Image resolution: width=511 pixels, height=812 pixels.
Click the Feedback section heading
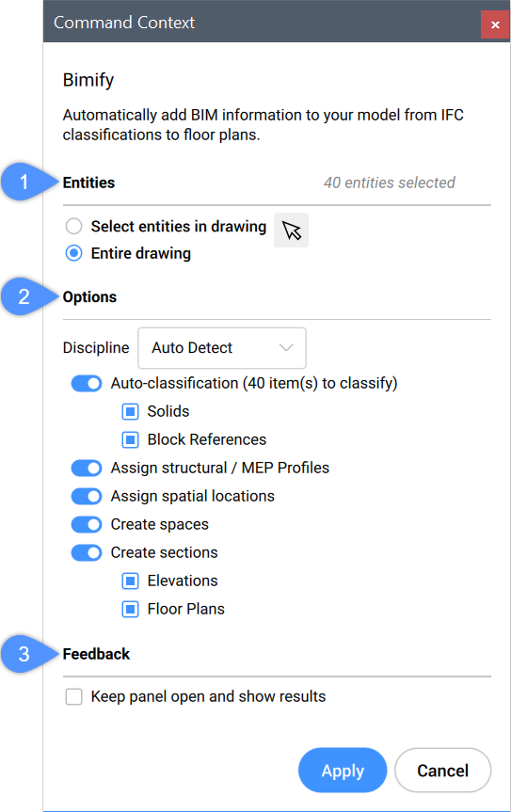96,654
